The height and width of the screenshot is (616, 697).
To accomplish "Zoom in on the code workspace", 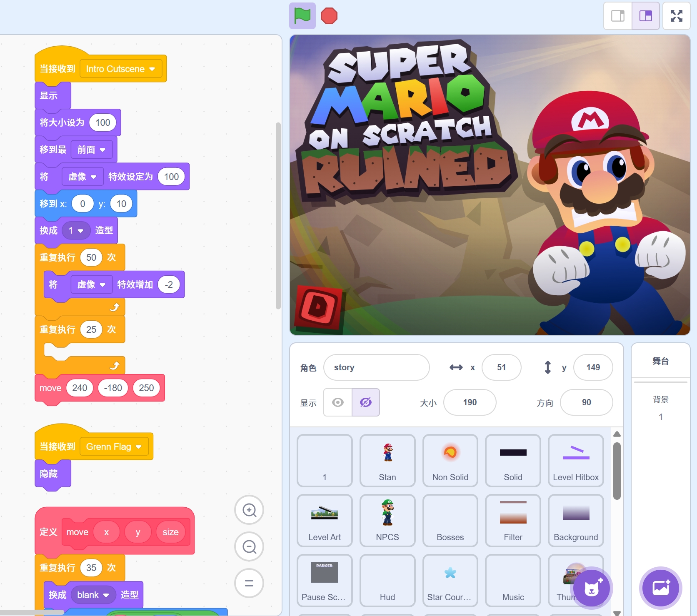I will (x=249, y=510).
